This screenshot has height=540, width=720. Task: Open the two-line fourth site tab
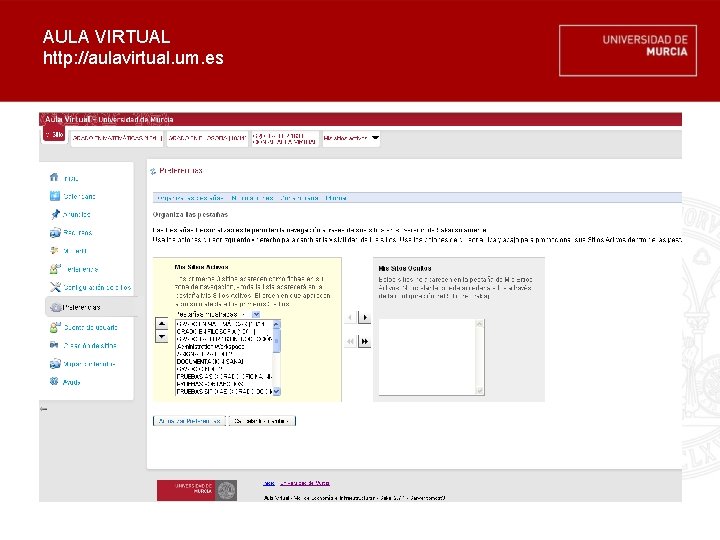(285, 139)
